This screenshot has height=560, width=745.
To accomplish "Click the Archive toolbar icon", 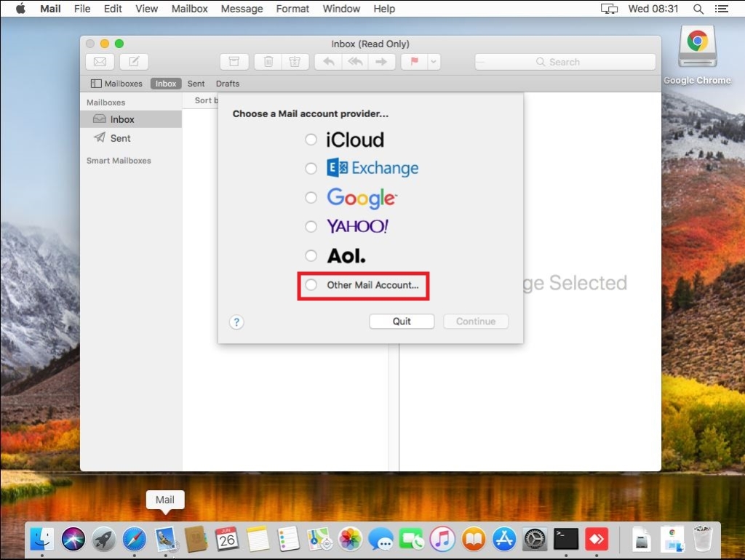I will (234, 62).
